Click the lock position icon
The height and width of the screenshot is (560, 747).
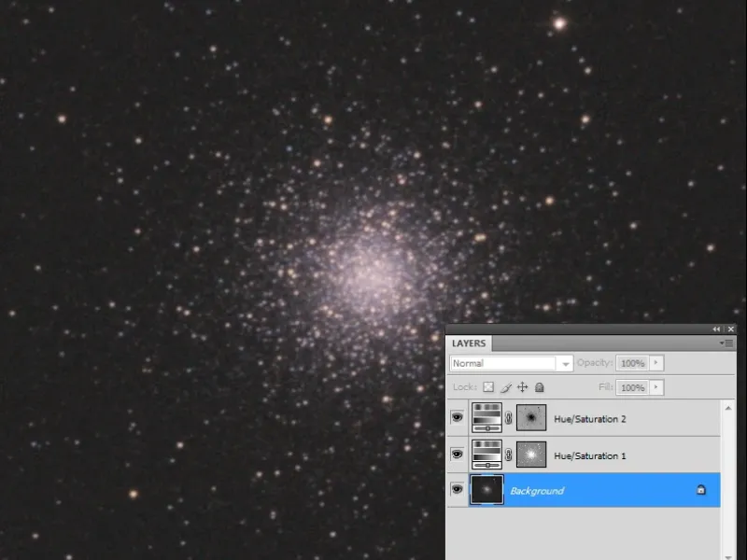tap(523, 387)
